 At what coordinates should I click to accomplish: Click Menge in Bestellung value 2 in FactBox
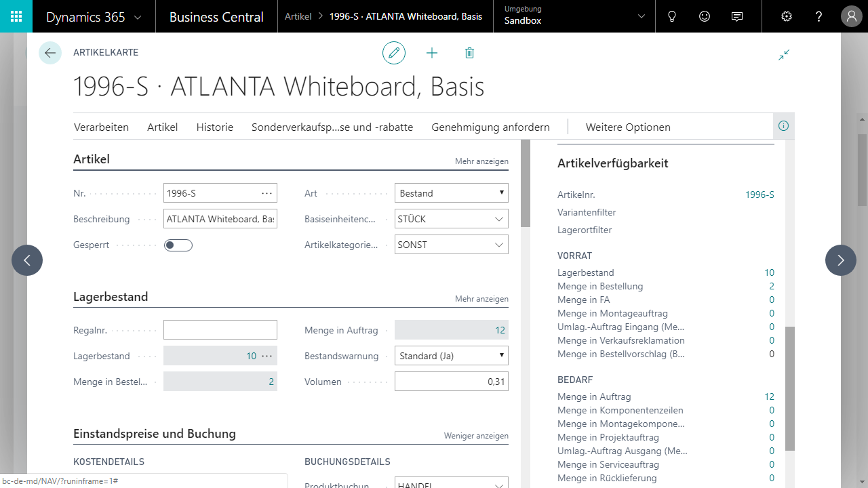pos(772,286)
